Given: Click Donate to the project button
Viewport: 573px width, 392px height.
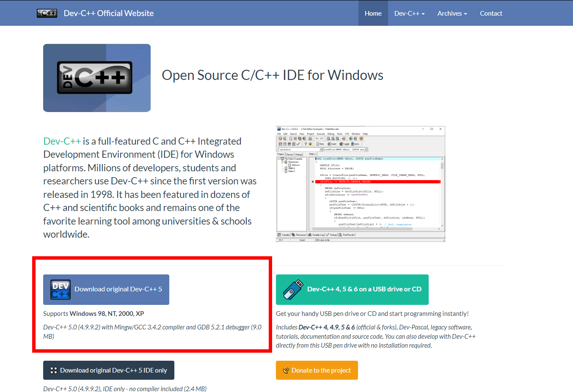Looking at the screenshot, I should click(x=317, y=370).
